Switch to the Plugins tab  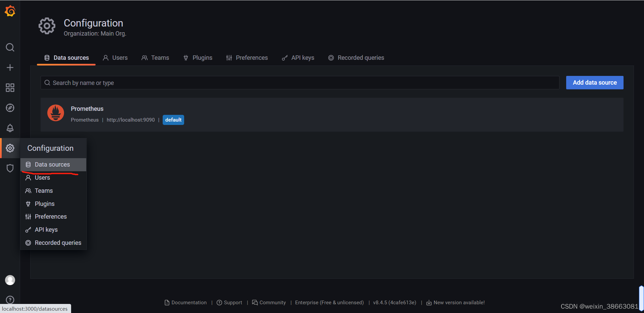coord(198,58)
